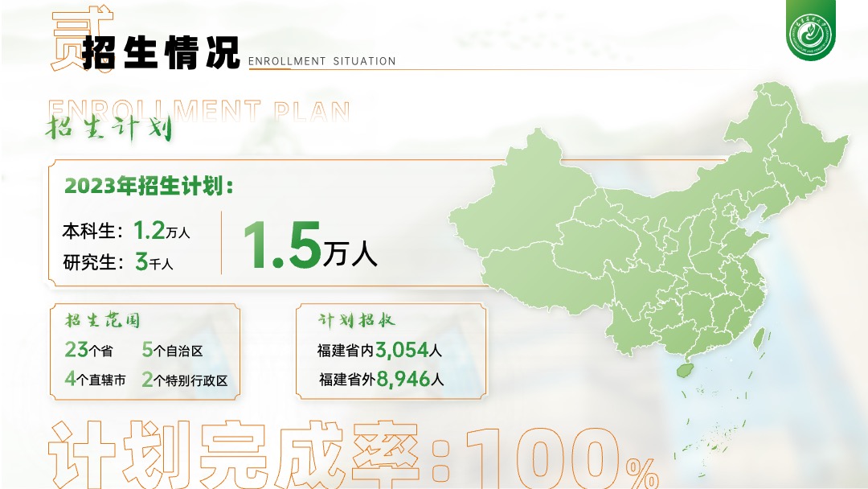Click the 100% completion figure
The image size is (868, 489).
coord(563,460)
